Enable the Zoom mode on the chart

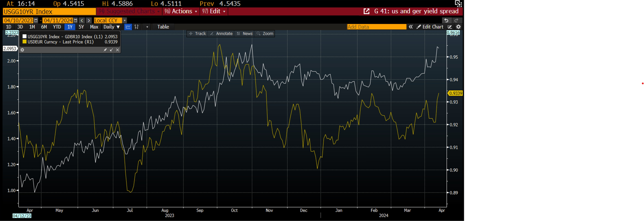pyautogui.click(x=265, y=34)
